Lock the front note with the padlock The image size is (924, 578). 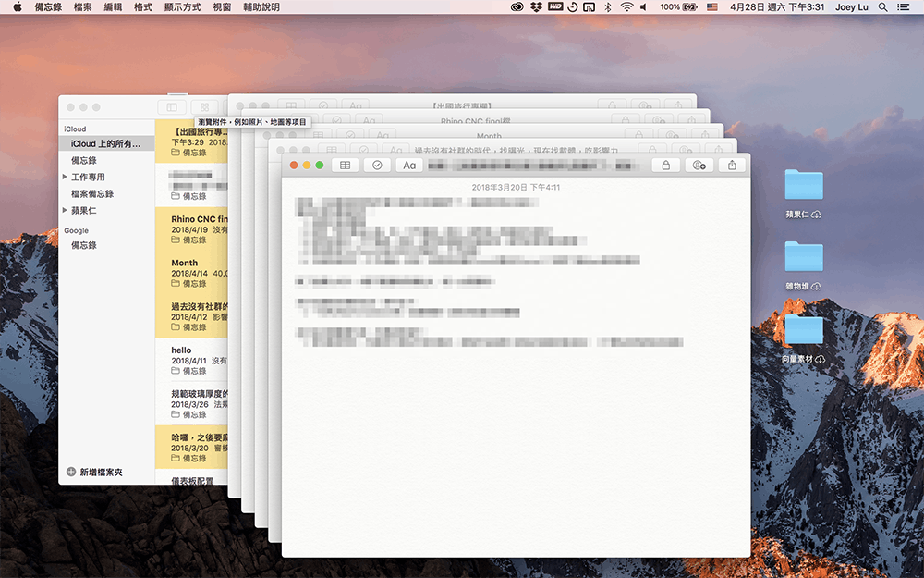click(664, 165)
